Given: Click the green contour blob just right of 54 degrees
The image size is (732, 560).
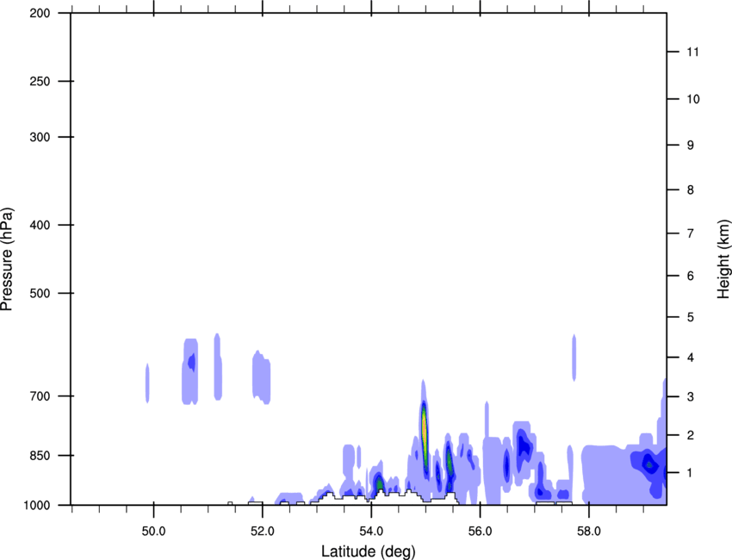Looking at the screenshot, I should 380,483.
